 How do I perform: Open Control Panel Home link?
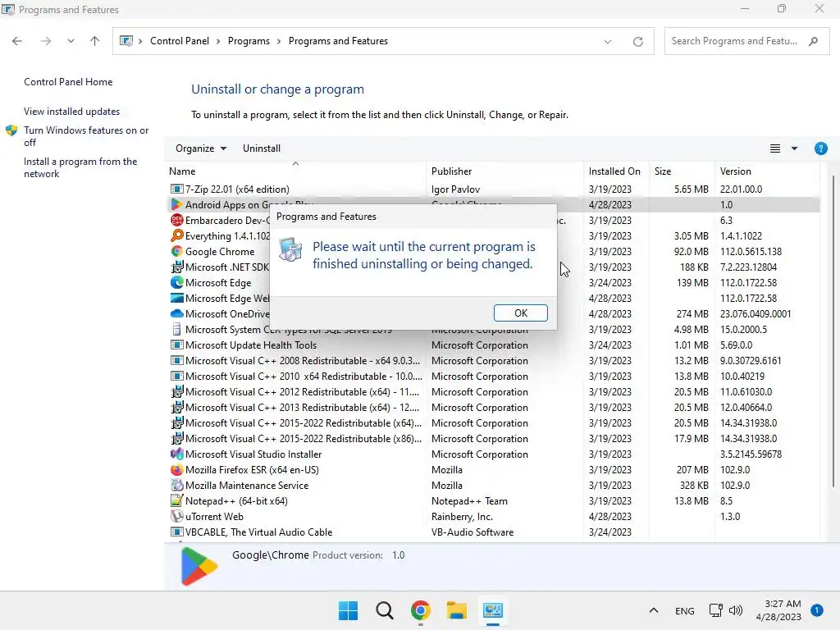68,82
